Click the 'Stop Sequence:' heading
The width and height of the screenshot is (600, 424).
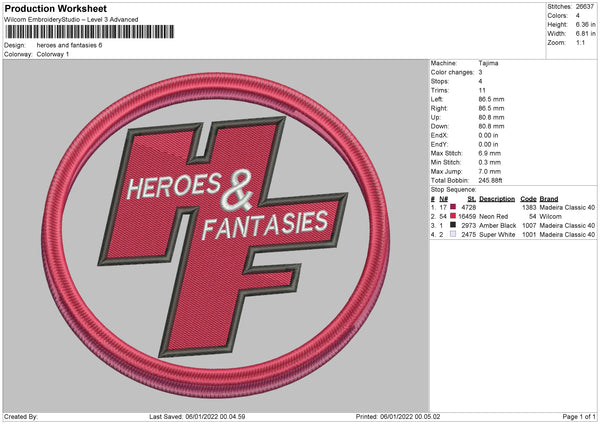click(453, 190)
